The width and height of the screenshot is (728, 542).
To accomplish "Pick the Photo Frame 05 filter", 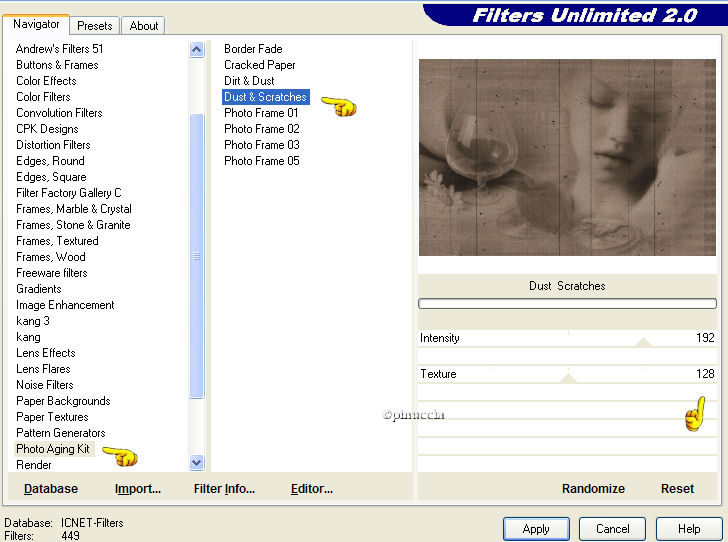I will coord(261,161).
